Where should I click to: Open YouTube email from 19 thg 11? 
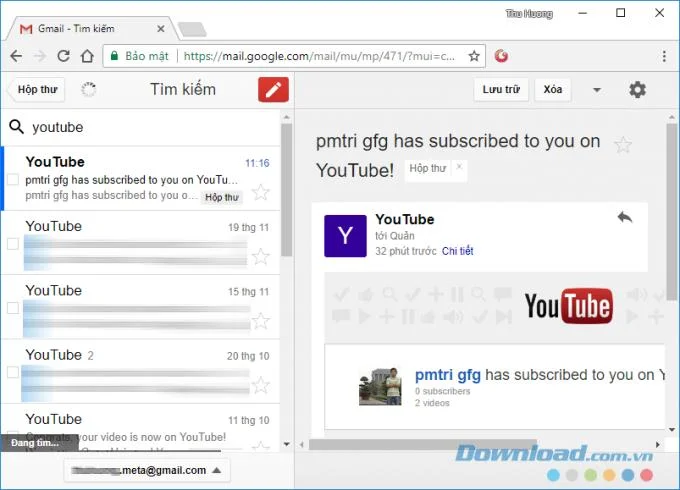point(141,243)
